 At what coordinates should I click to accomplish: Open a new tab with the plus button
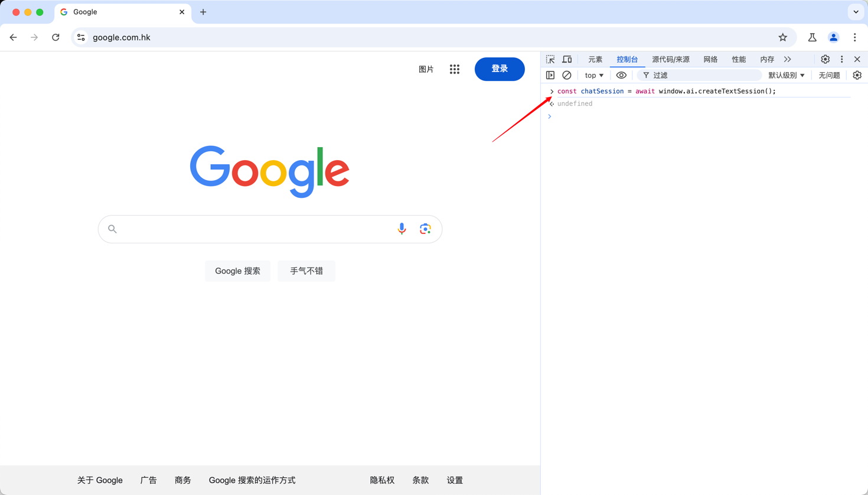point(203,12)
